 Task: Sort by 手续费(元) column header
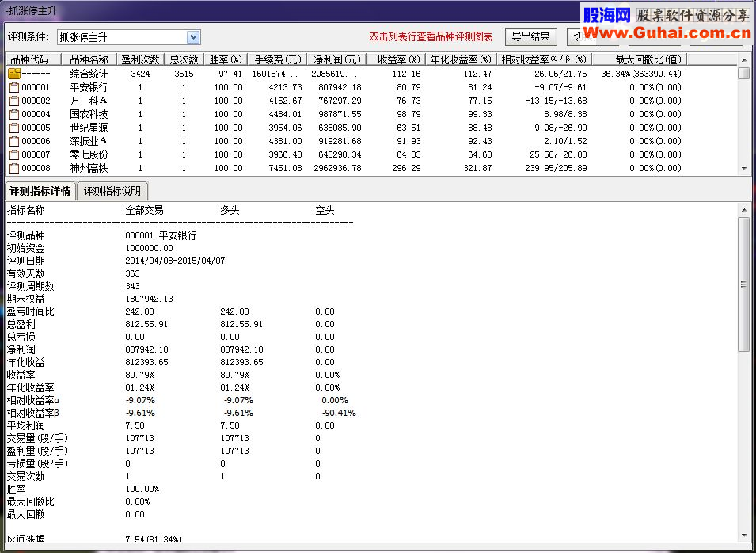click(277, 59)
